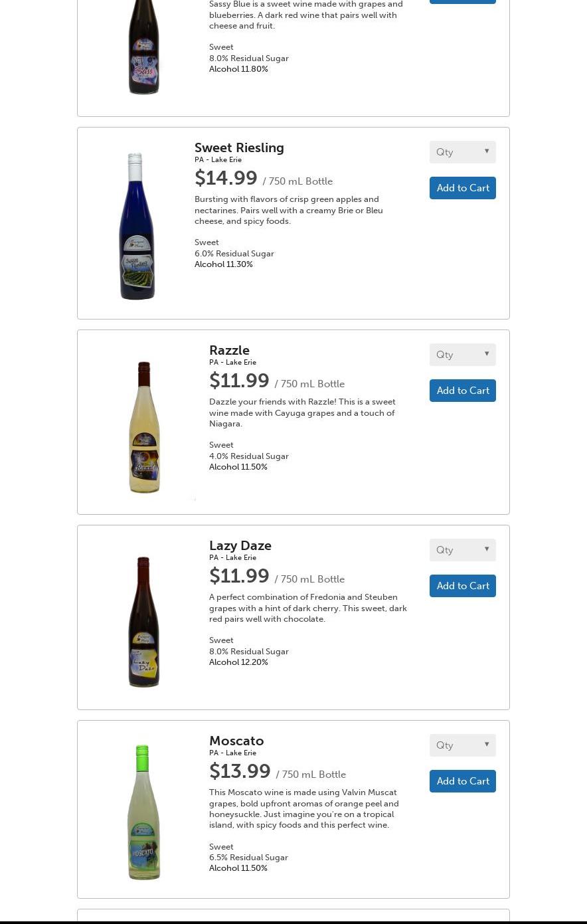Click the Razzle wine description text

point(302,413)
